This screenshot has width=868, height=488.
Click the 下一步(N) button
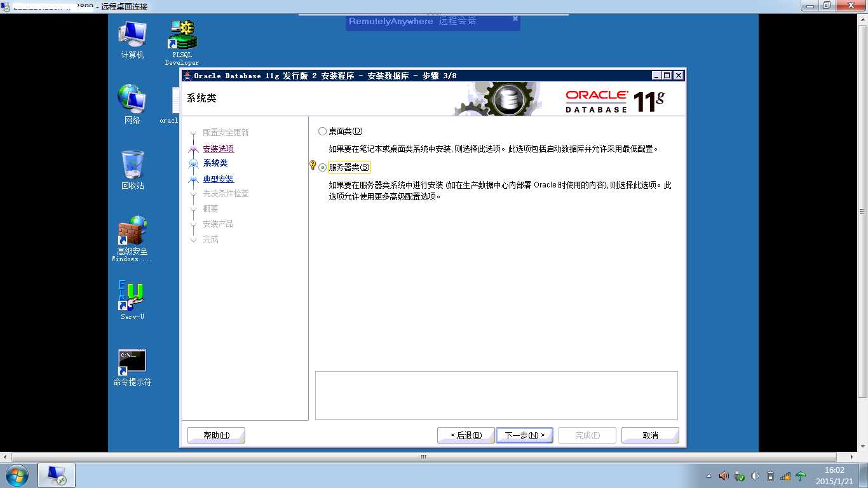click(x=524, y=435)
